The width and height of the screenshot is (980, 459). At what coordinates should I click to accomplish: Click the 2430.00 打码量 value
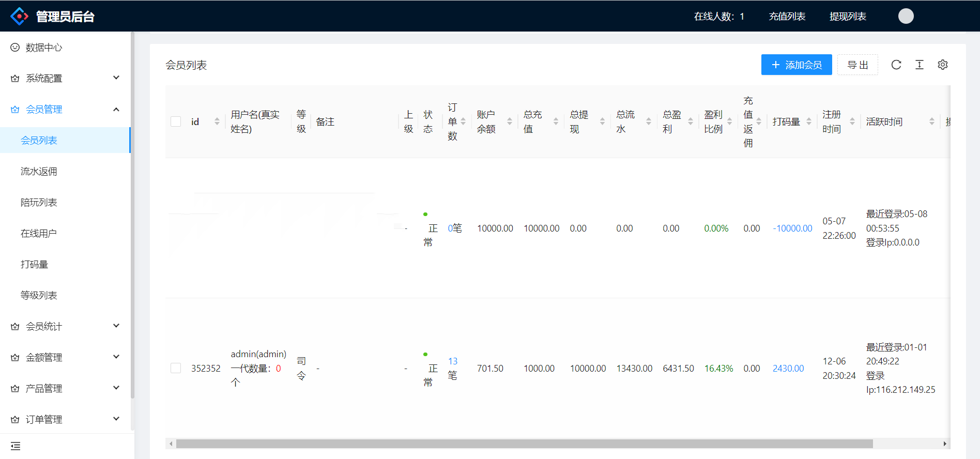(x=788, y=368)
